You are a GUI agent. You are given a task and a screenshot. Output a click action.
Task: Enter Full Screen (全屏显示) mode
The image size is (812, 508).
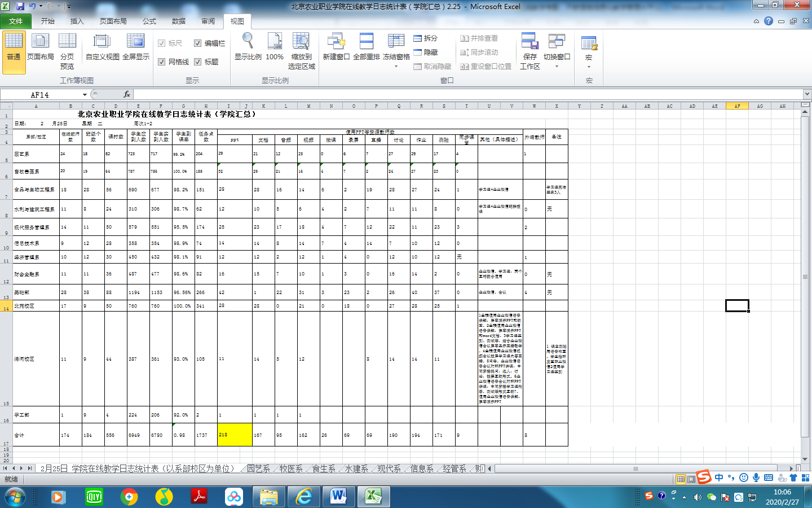(x=136, y=47)
